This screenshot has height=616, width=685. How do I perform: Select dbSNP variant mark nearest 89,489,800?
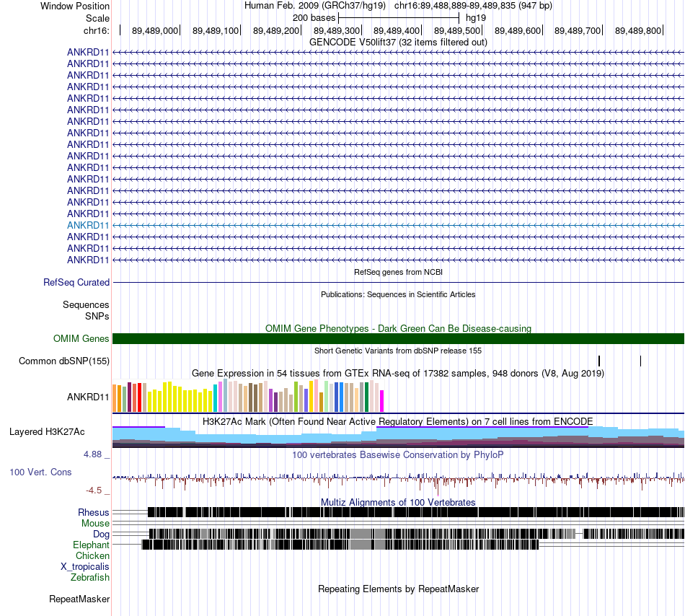[640, 361]
